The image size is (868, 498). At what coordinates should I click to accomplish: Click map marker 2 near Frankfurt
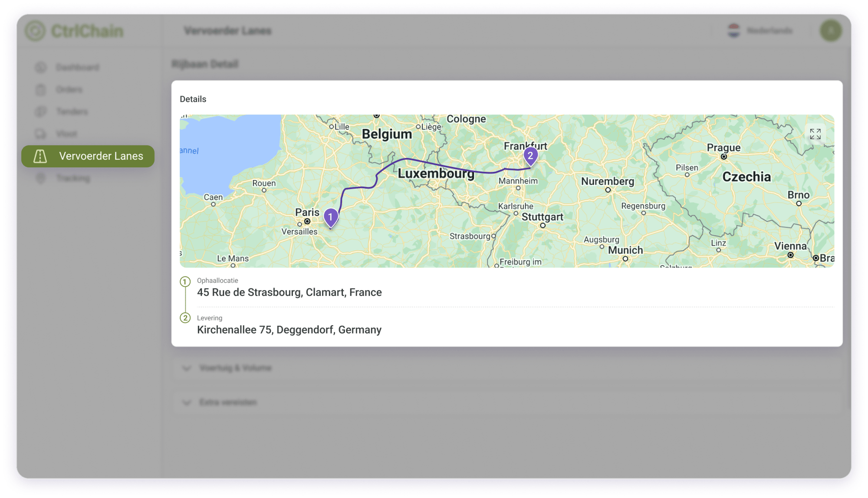coord(530,157)
